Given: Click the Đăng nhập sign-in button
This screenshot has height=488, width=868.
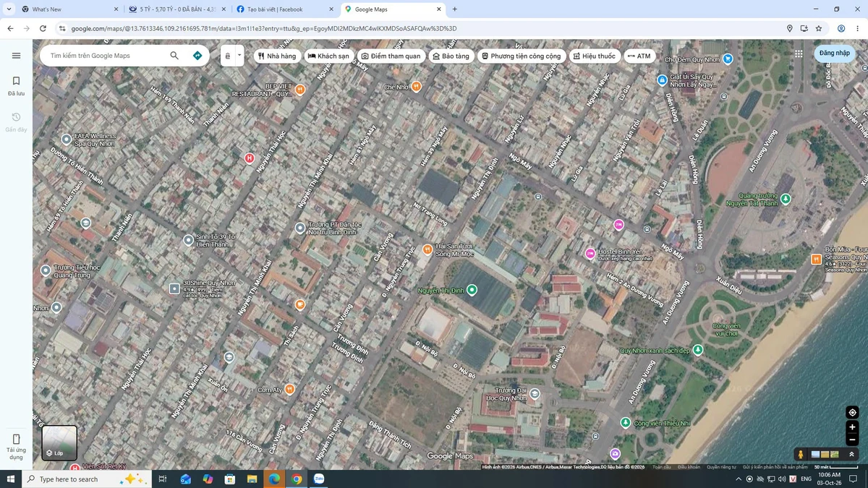Looking at the screenshot, I should point(835,53).
